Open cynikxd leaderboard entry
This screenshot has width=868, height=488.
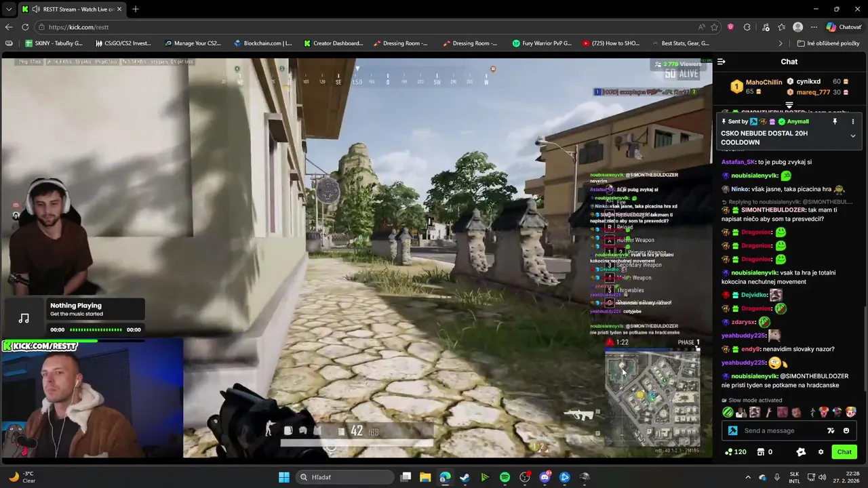click(x=816, y=81)
